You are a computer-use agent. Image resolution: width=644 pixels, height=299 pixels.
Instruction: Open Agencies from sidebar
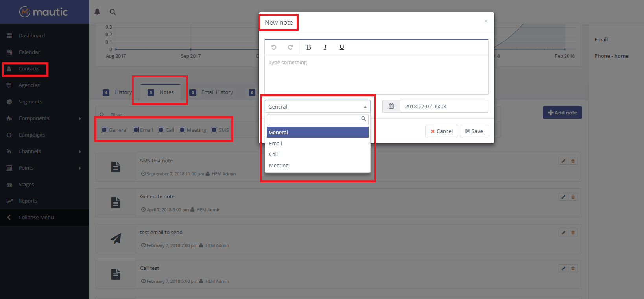(x=44, y=85)
